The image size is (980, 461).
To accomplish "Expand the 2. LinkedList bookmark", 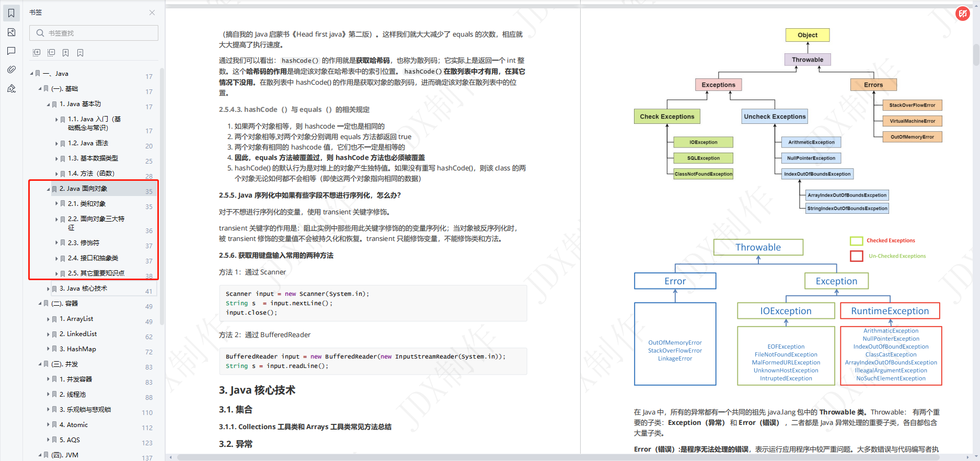I will tap(49, 334).
